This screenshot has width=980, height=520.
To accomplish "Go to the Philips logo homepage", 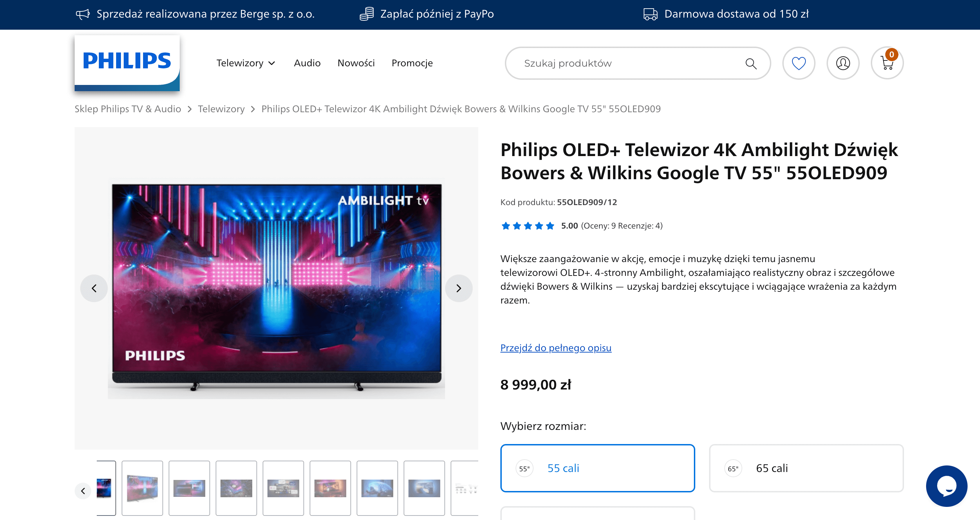I will pos(127,63).
